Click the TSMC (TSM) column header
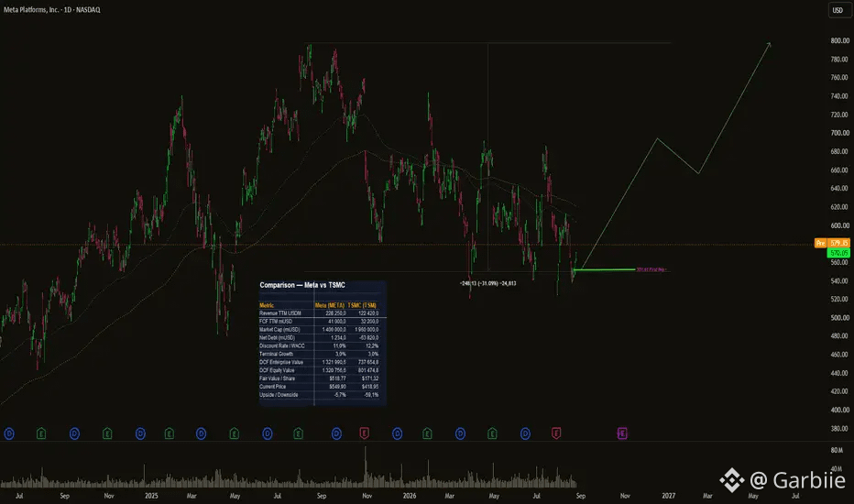The height and width of the screenshot is (504, 854). tap(363, 305)
